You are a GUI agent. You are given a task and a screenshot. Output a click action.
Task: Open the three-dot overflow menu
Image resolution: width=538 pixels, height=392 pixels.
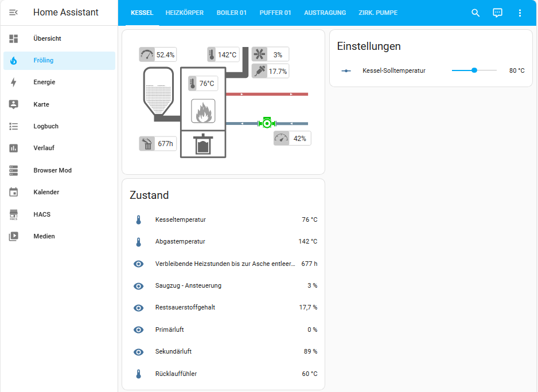520,13
